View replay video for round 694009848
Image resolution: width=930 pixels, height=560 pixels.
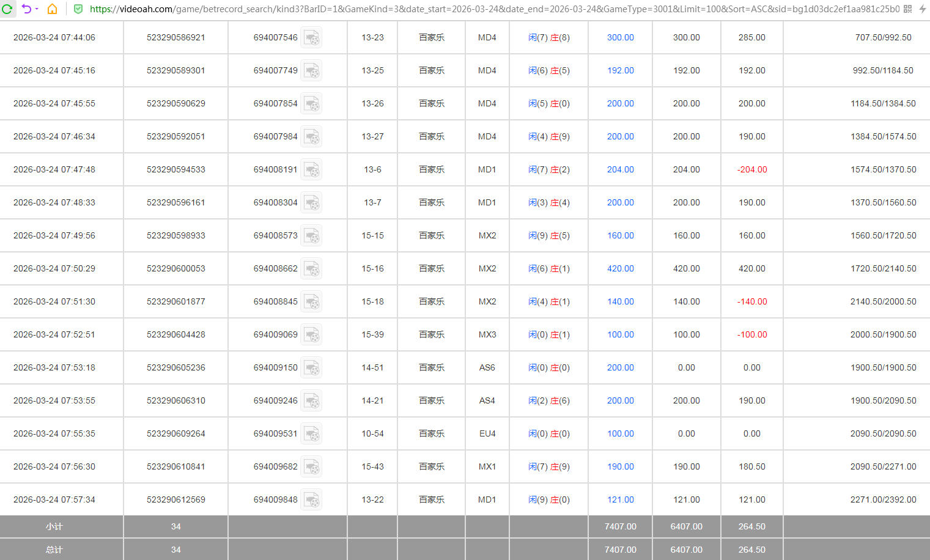(311, 500)
